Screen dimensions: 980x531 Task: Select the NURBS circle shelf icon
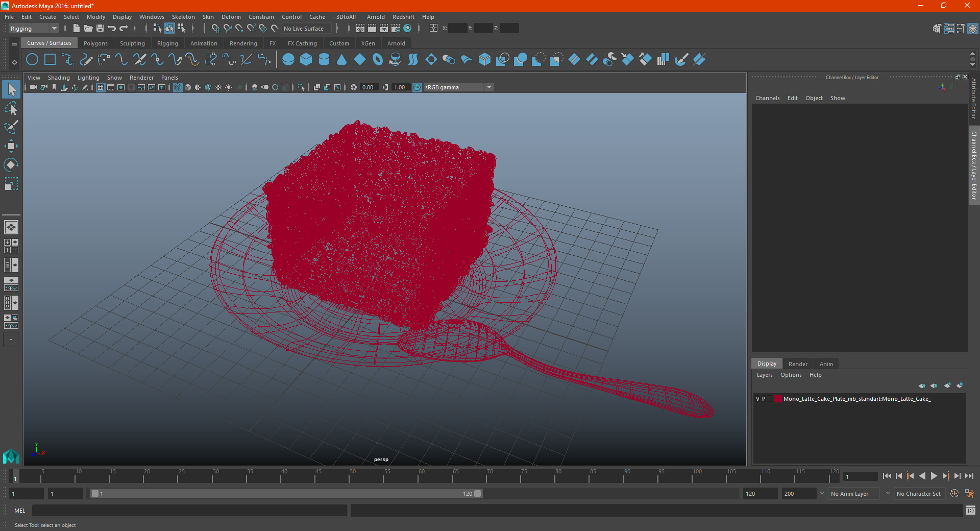[32, 60]
